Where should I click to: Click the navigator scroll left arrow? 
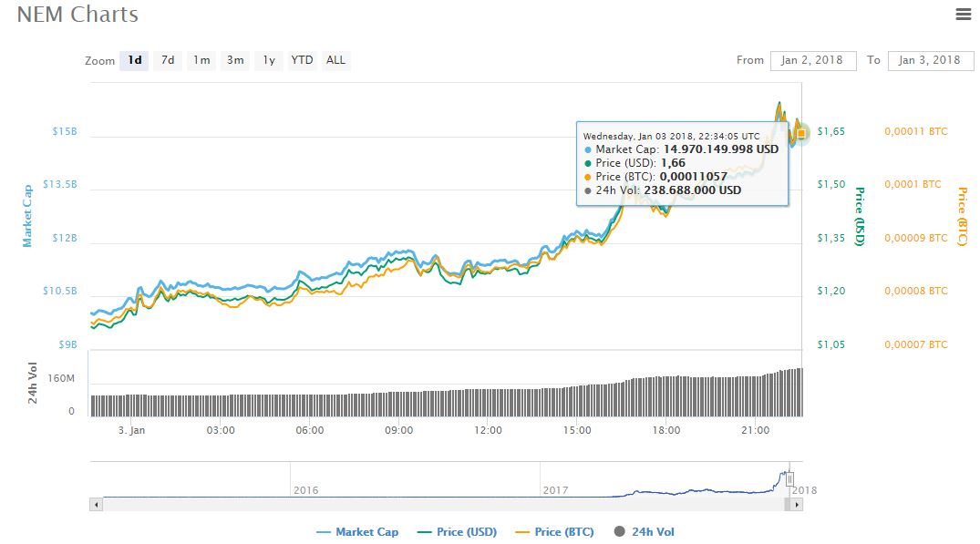(97, 505)
